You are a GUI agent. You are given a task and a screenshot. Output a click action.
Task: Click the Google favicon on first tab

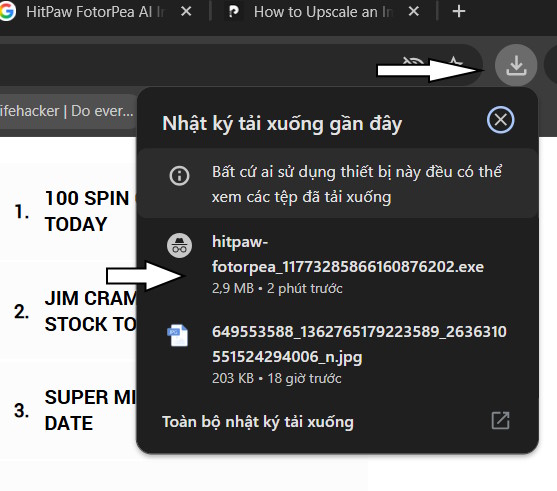coord(7,12)
